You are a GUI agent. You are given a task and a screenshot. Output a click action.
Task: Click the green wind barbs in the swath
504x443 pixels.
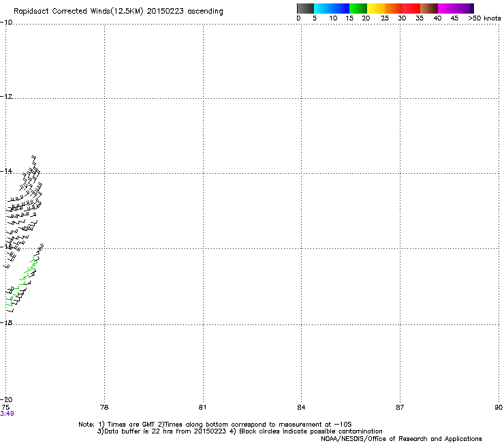pyautogui.click(x=23, y=281)
